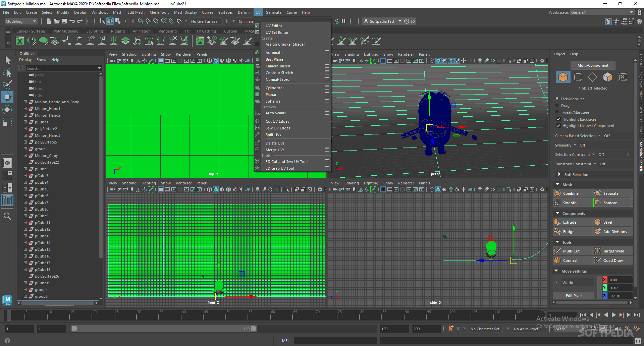Screen dimensions: 644x346
Task: Open the Modeling menu set dropdown
Action: pyautogui.click(x=21, y=21)
